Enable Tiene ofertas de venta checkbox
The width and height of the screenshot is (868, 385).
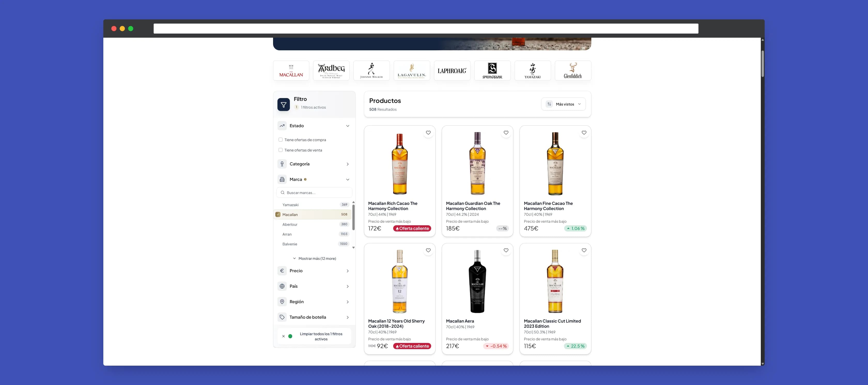[280, 150]
